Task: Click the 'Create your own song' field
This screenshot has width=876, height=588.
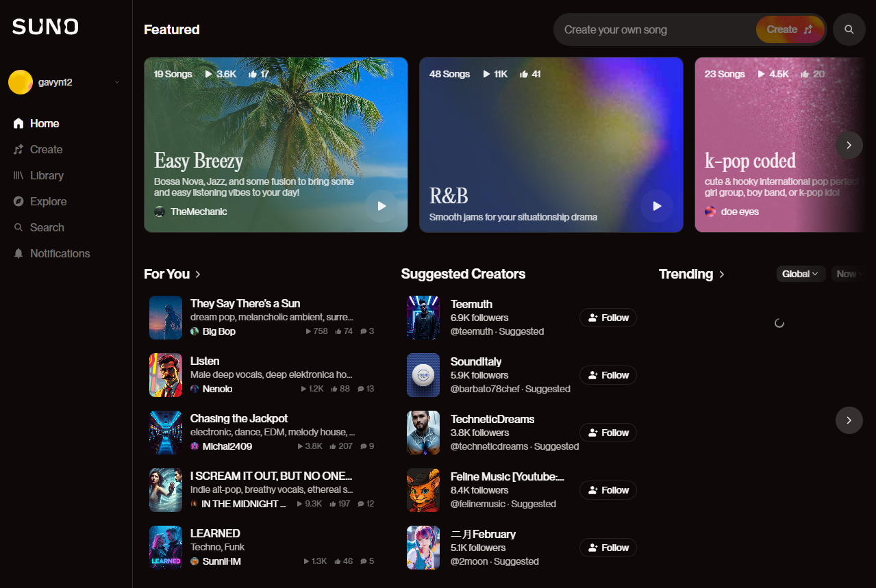Action: (x=654, y=29)
